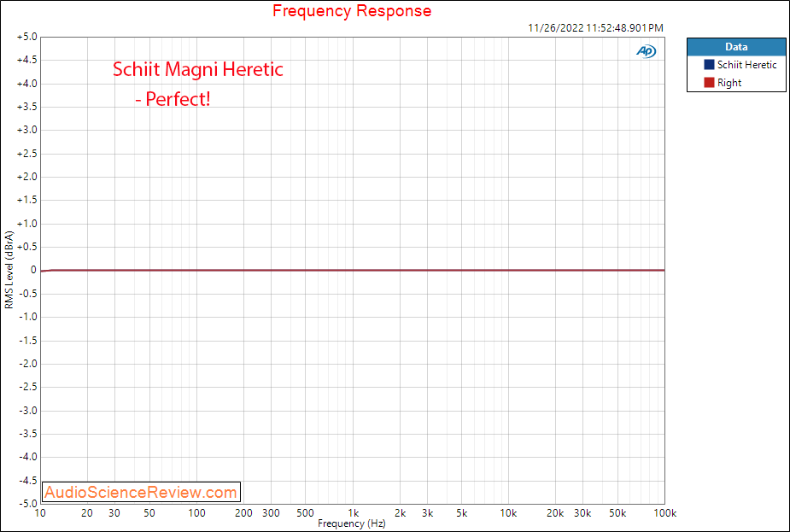Click the "- Perfect!" annotation text

173,99
